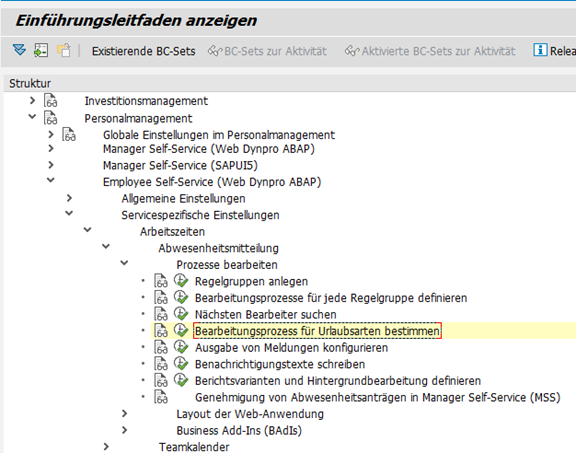Expand the Investitionsmanagement node
The height and width of the screenshot is (453, 576).
point(32,100)
